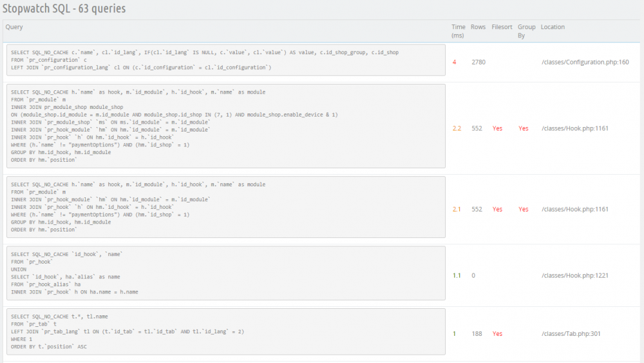Click the Location column header
Image resolution: width=644 pixels, height=363 pixels.
pos(553,27)
